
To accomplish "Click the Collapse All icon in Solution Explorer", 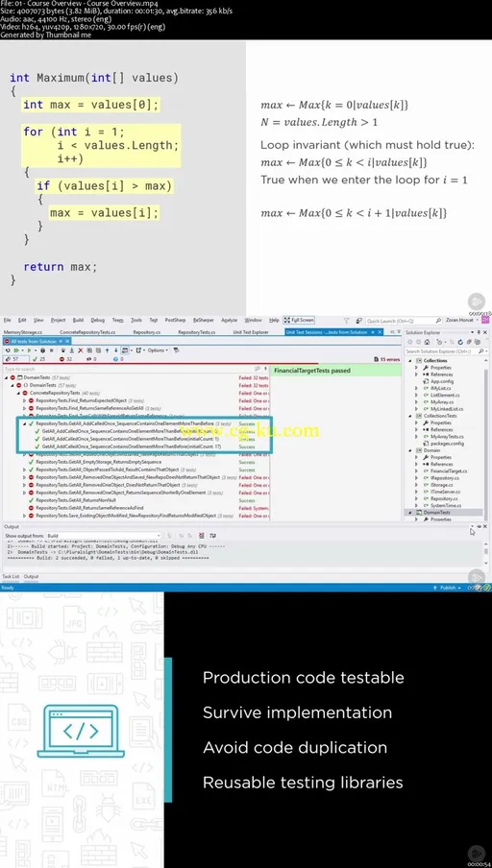I will click(469, 342).
